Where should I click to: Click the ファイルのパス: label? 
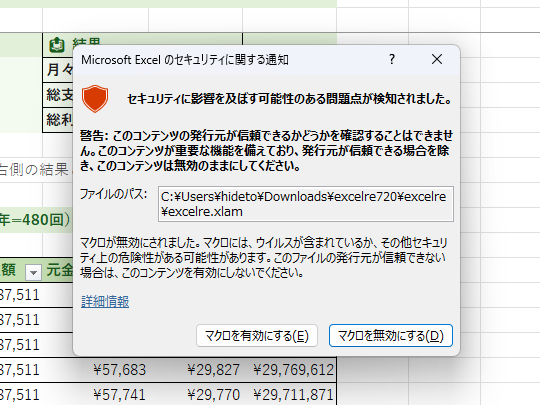point(114,194)
